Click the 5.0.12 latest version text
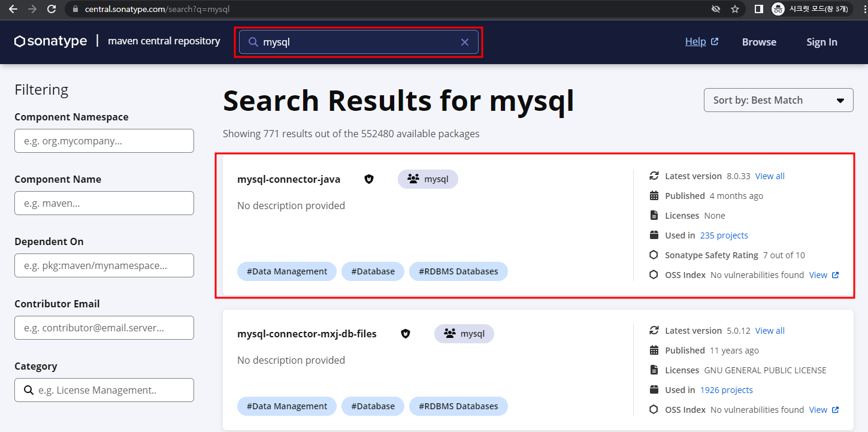Screen dimensions: 868x432 tap(738, 330)
